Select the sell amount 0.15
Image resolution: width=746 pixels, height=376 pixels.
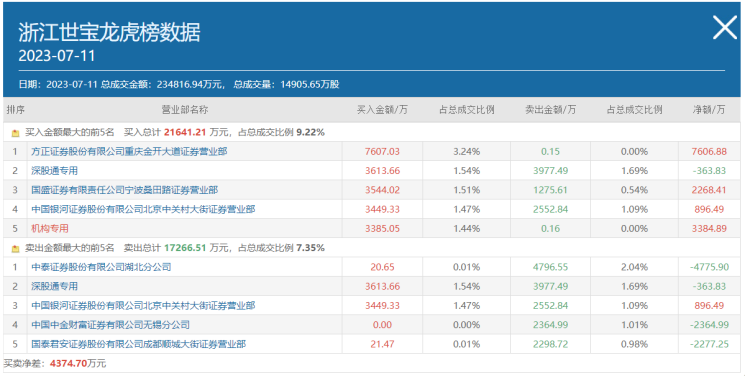pos(550,151)
